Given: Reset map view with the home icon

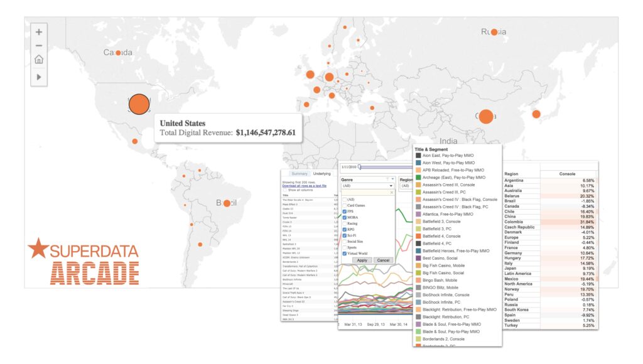Looking at the screenshot, I should 39,60.
